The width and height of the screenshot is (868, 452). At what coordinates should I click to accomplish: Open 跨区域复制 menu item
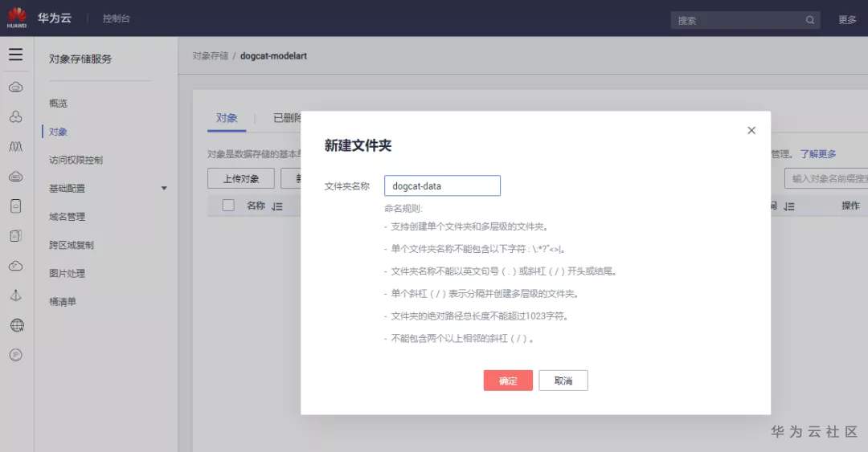click(72, 245)
